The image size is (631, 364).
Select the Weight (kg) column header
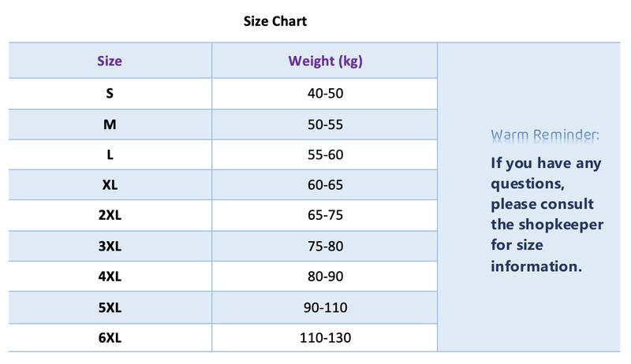[325, 61]
